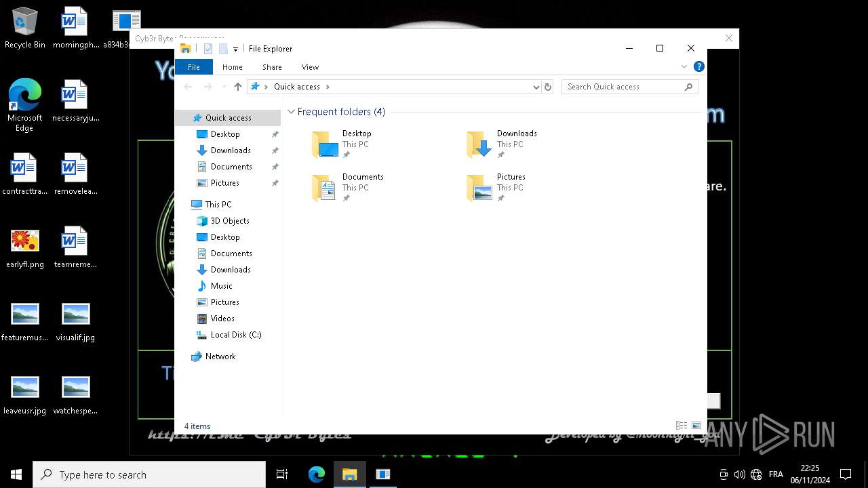This screenshot has height=488, width=868.
Task: Open the recent locations dropdown arrow
Action: tap(224, 87)
